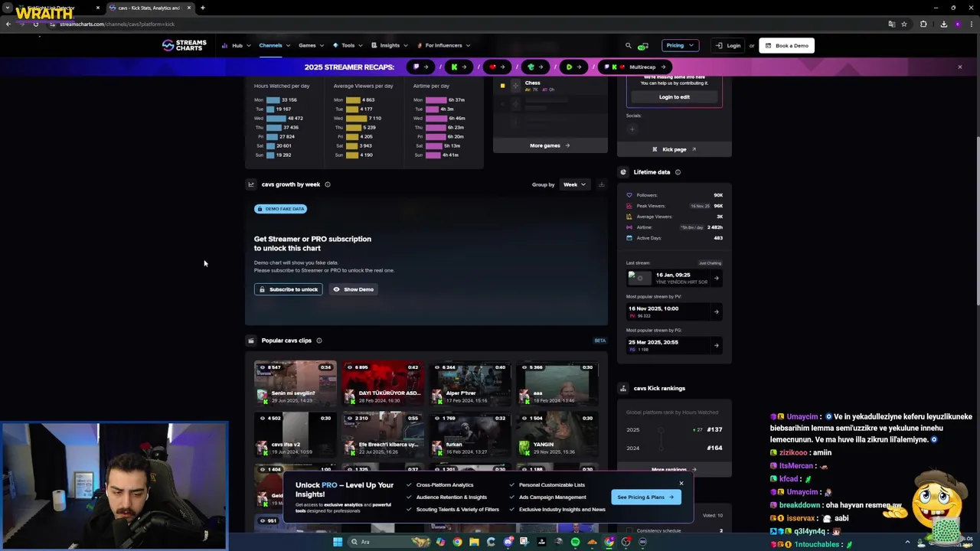Open the Group by Week dropdown
This screenshot has height=551, width=980.
(574, 184)
